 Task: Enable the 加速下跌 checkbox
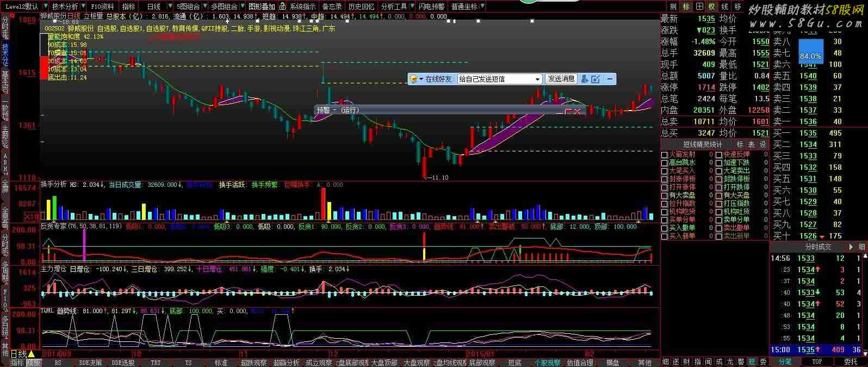718,163
